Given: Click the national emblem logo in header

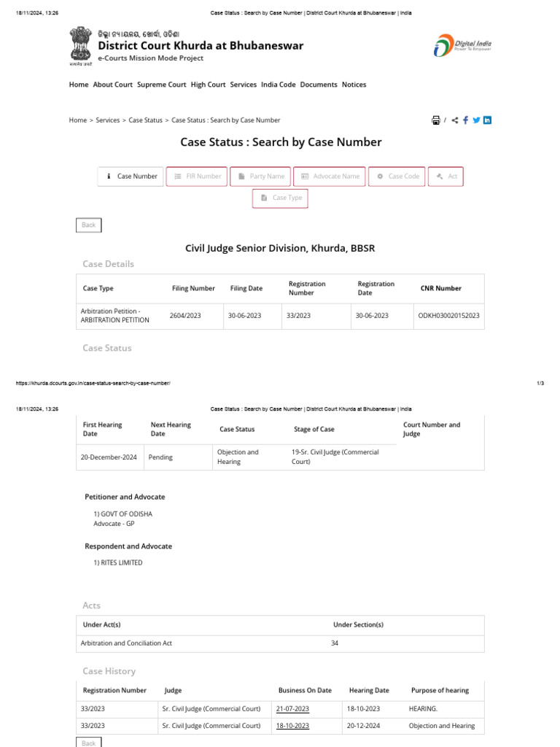Looking at the screenshot, I should tap(81, 46).
